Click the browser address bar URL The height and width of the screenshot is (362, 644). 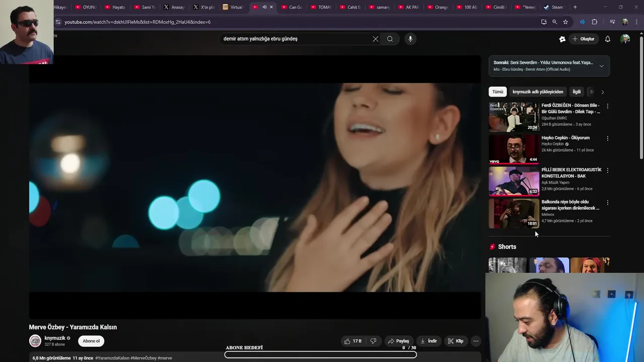(137, 22)
